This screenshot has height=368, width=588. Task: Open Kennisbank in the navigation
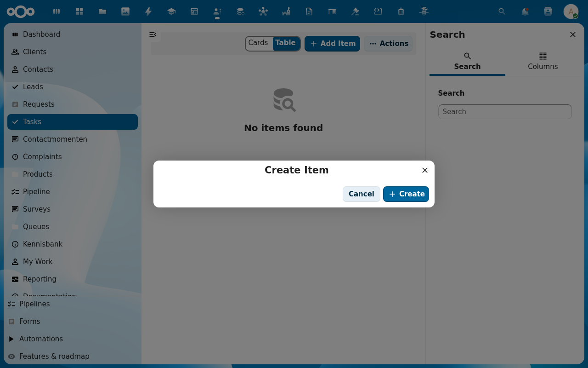(x=73, y=244)
